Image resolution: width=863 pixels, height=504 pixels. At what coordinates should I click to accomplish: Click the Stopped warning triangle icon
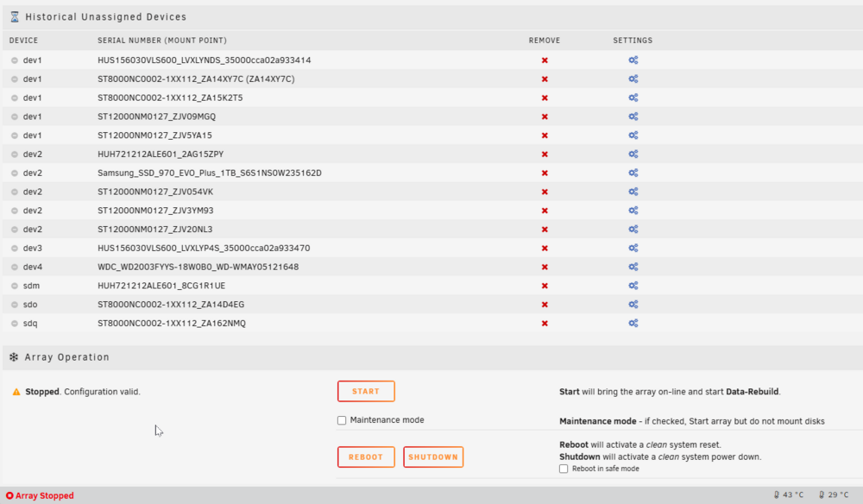(16, 392)
